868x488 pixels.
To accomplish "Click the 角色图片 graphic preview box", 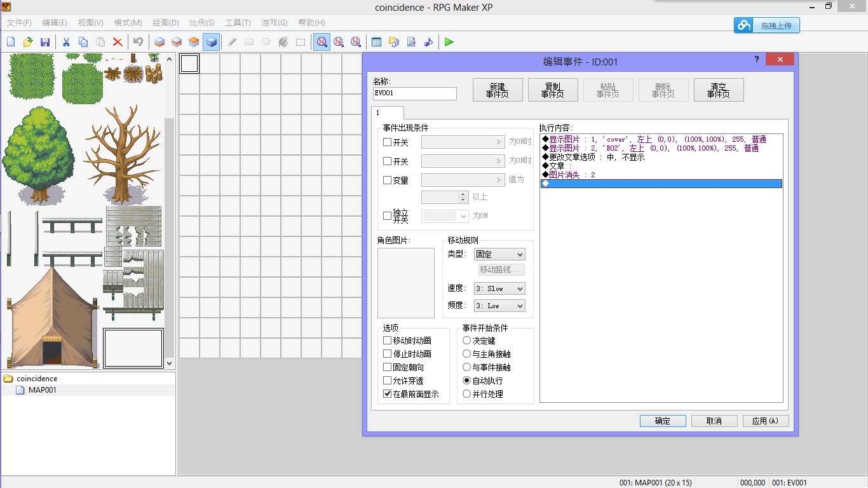I will coord(406,283).
